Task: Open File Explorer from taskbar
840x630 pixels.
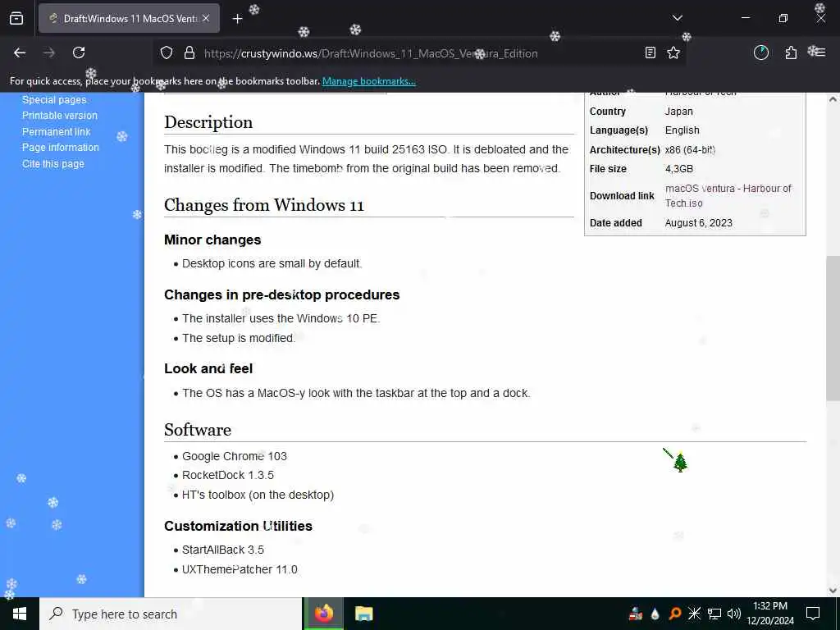Action: 363,614
